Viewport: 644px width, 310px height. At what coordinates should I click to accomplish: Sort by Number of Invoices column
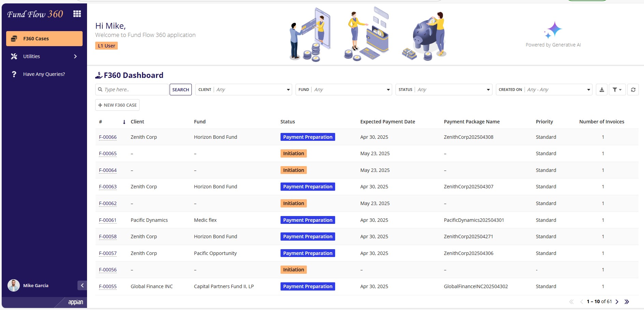click(x=602, y=122)
